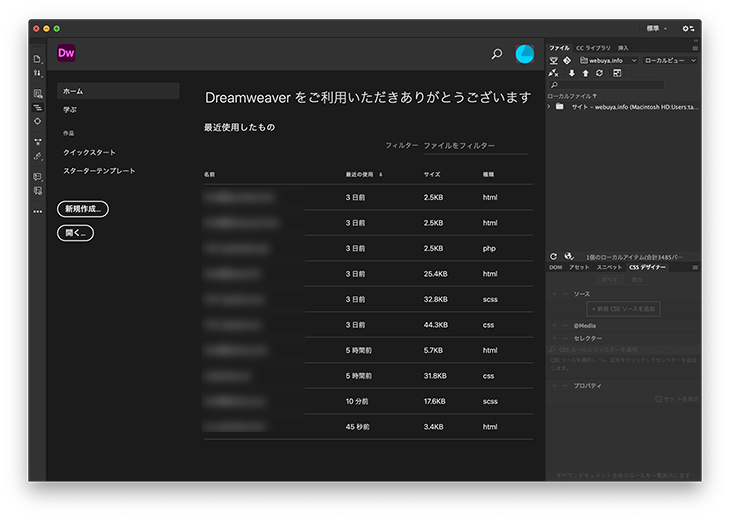Click the Dreamweaver Dw logo
This screenshot has width=730, height=519.
[x=66, y=53]
